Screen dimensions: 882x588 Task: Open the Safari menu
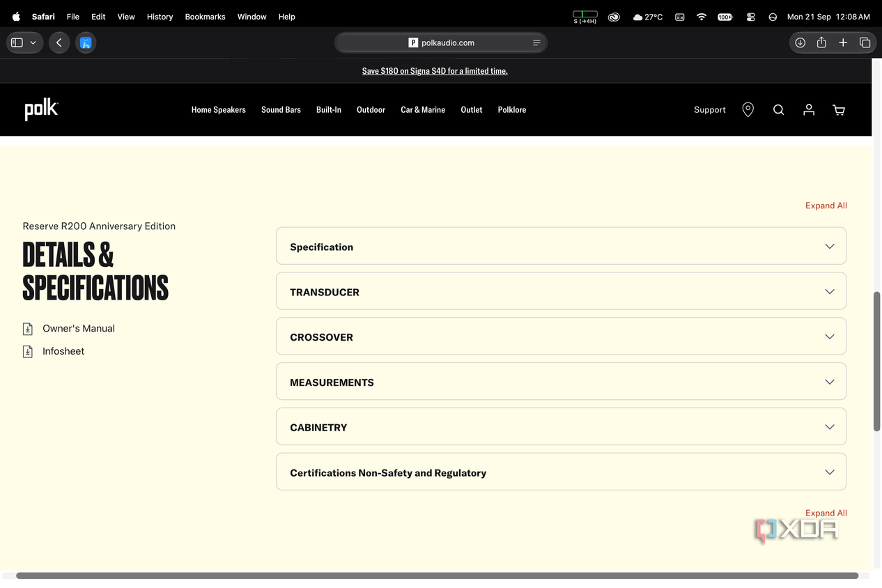43,17
